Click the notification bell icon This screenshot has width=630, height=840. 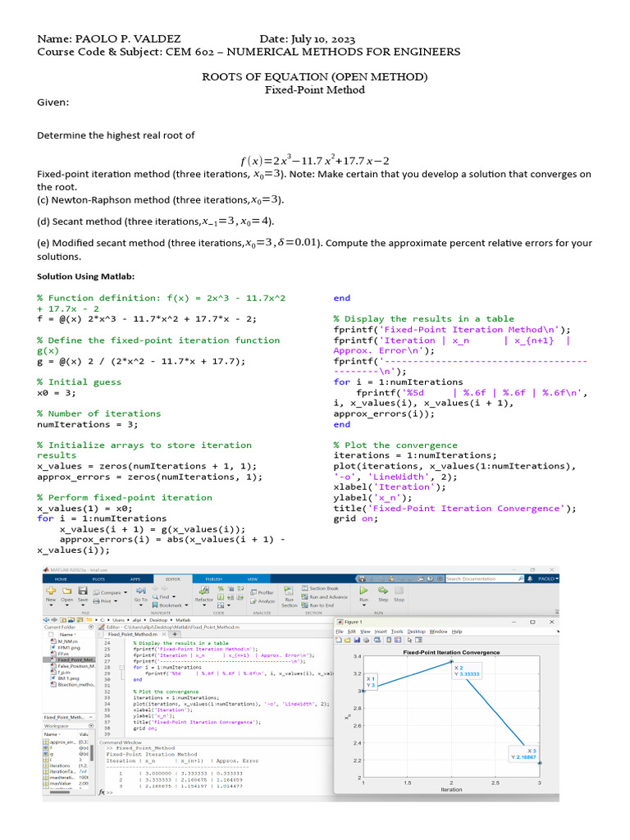(x=530, y=578)
